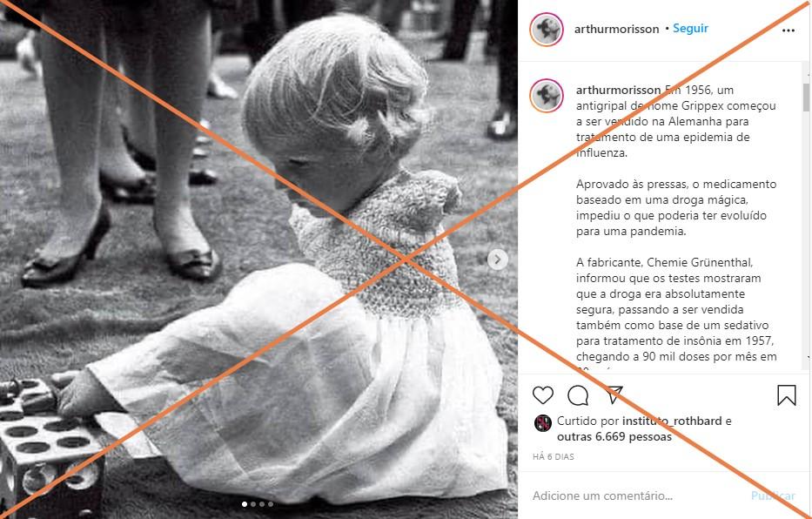
Task: Focus the Adicione um comentário field
Action: 637,495
